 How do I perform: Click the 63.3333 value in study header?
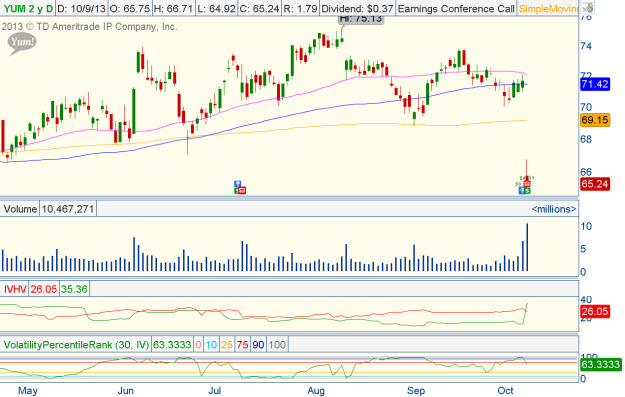coord(172,345)
